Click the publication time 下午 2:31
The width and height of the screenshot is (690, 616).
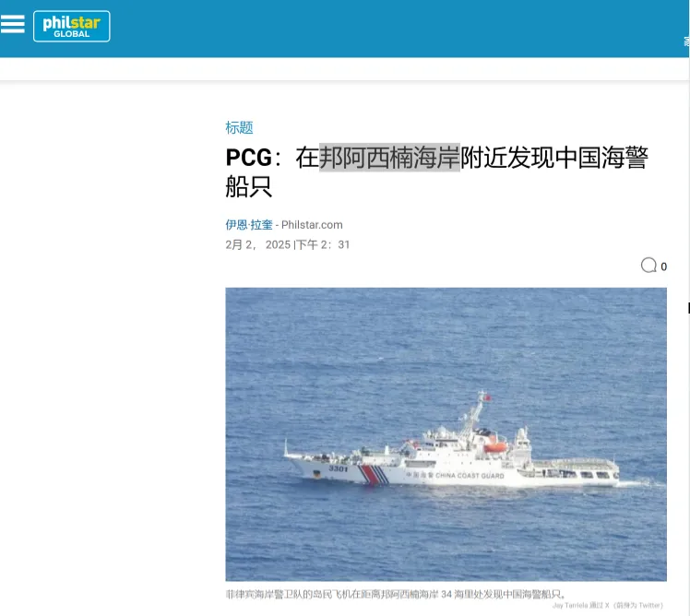(x=323, y=244)
